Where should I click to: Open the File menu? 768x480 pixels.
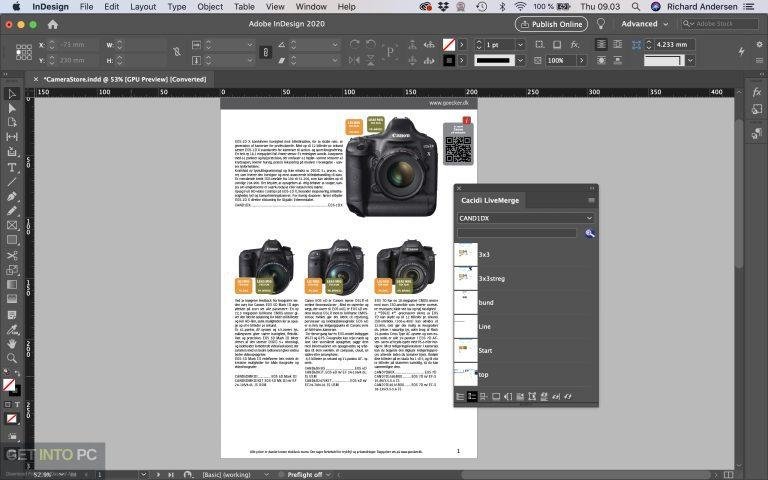pyautogui.click(x=86, y=7)
